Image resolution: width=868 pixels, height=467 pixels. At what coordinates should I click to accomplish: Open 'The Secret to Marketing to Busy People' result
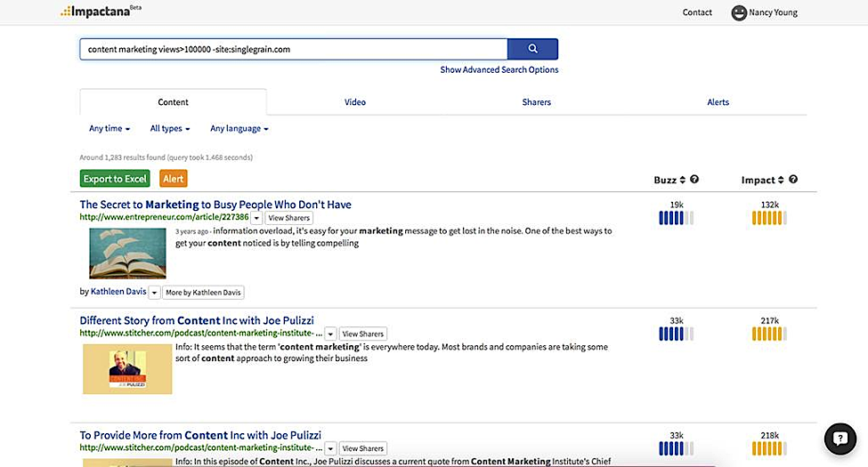point(215,205)
